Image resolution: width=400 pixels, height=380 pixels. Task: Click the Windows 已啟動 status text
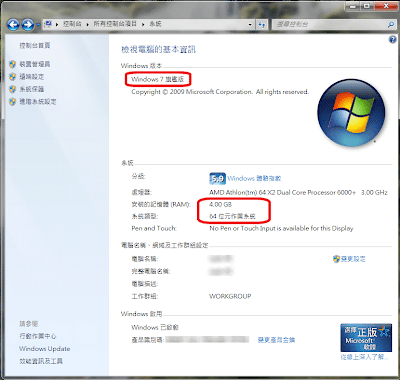tap(155, 327)
